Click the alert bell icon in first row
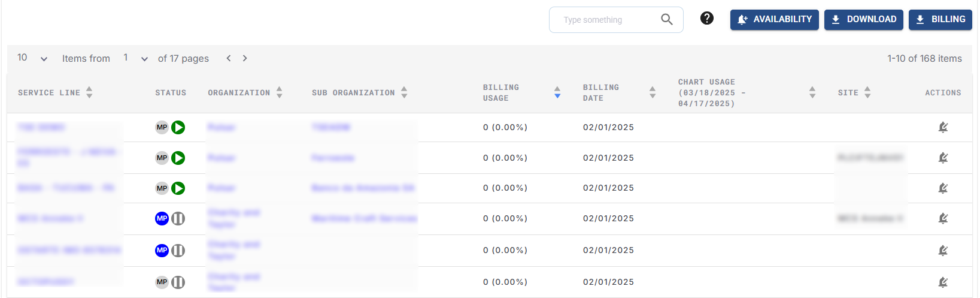The image size is (980, 298). pyautogui.click(x=943, y=127)
